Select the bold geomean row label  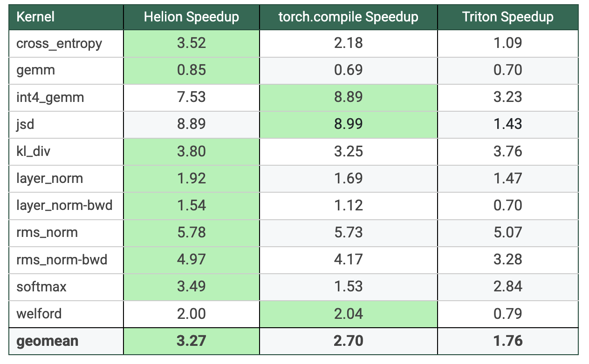48,341
